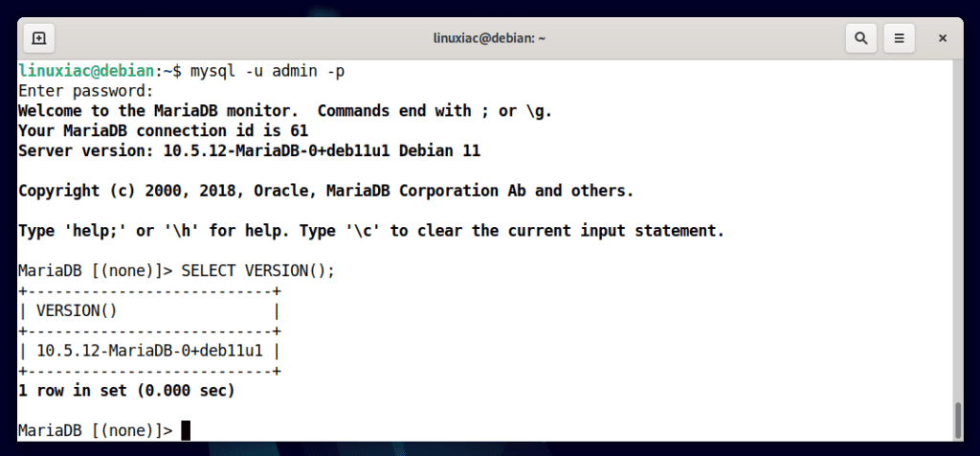Click the search magnifier icon
This screenshot has height=456, width=980.
(x=860, y=38)
